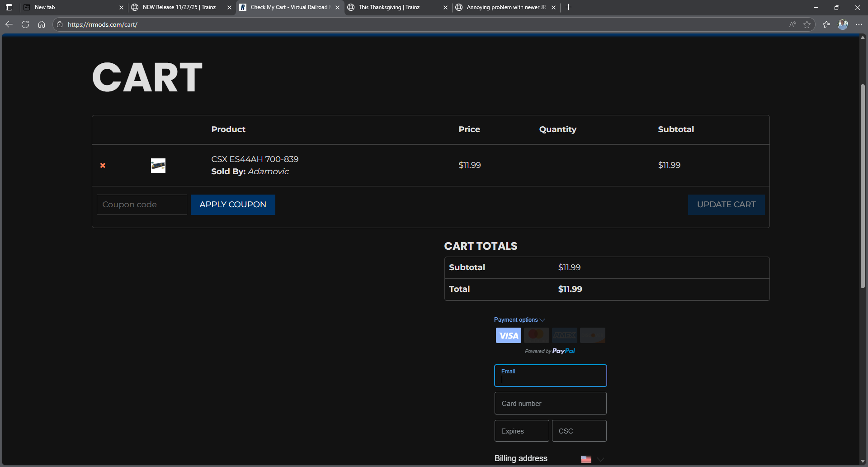Click the Quantity column header

click(558, 129)
